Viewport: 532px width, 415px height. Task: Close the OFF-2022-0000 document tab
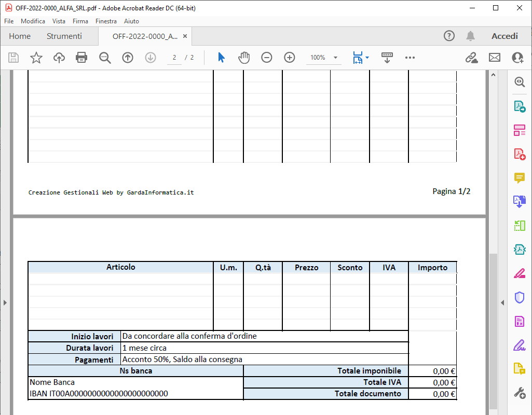tap(185, 36)
